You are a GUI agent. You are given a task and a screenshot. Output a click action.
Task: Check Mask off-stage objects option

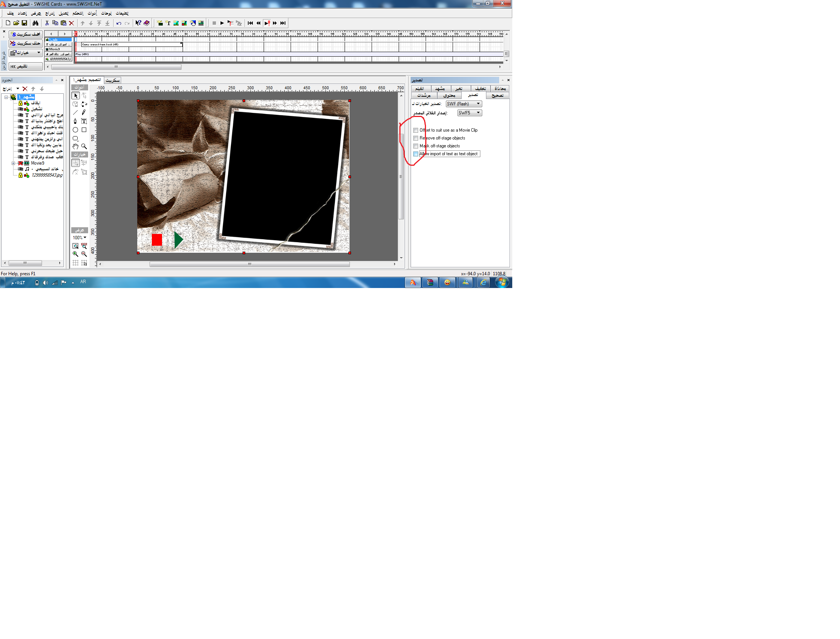tap(415, 146)
